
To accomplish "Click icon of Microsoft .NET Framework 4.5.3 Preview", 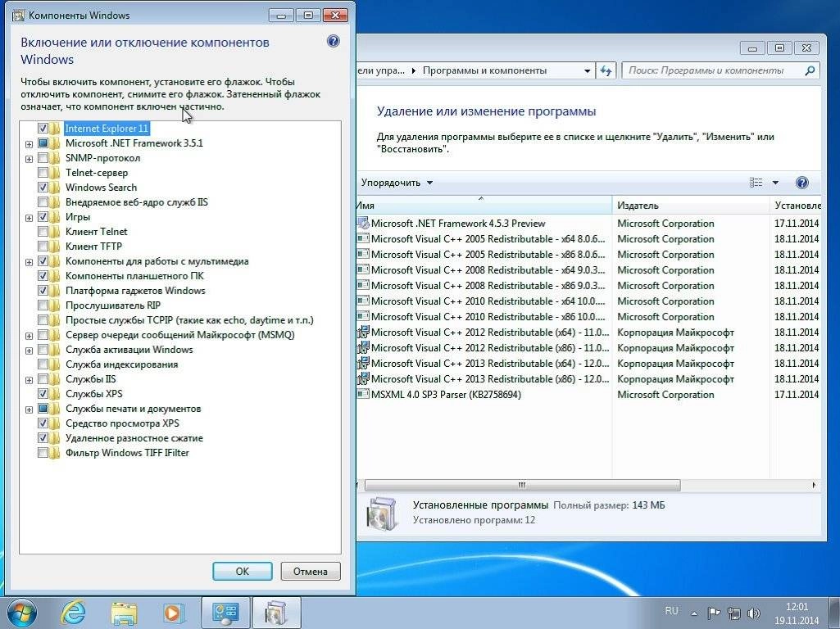I will tap(363, 224).
